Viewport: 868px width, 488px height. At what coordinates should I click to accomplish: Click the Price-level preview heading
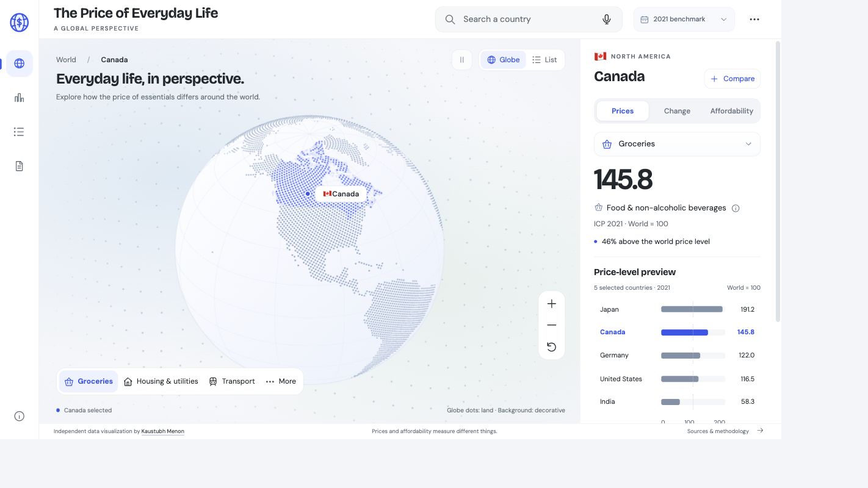(635, 272)
